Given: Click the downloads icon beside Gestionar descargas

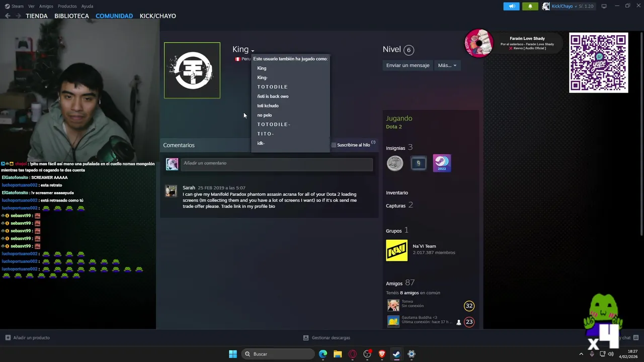Looking at the screenshot, I should pos(306,338).
